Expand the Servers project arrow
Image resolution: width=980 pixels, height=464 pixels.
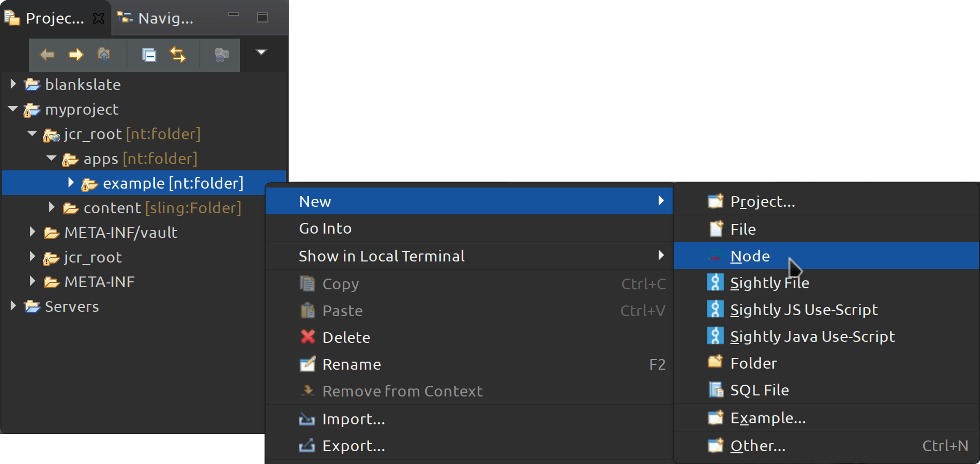pyautogui.click(x=13, y=306)
